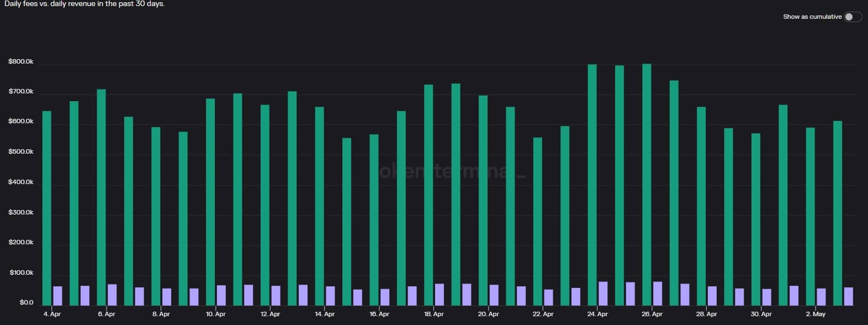
Task: Click the '14. Apr' x-axis label
Action: point(325,314)
